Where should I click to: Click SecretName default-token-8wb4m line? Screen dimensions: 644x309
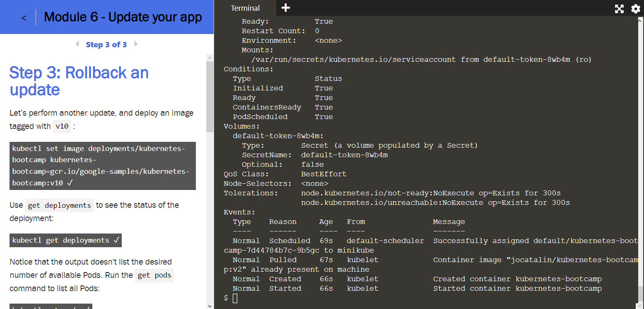[315, 155]
